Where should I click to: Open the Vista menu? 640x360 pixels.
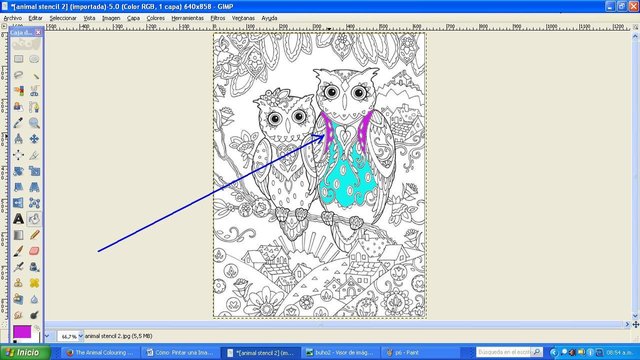[89, 18]
